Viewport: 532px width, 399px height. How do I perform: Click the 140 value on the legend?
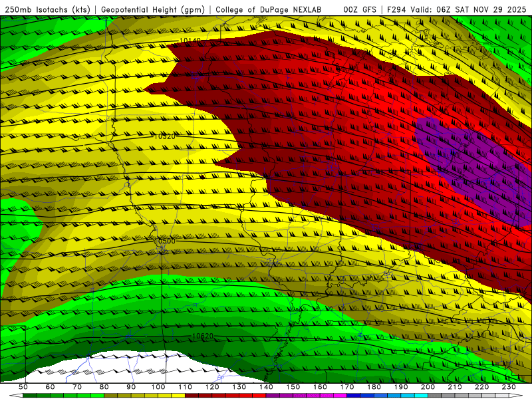[x=266, y=387]
